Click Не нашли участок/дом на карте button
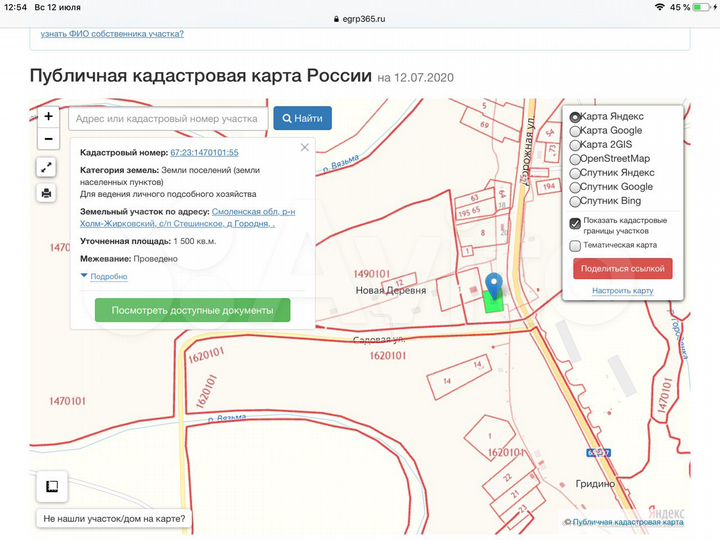 (114, 519)
